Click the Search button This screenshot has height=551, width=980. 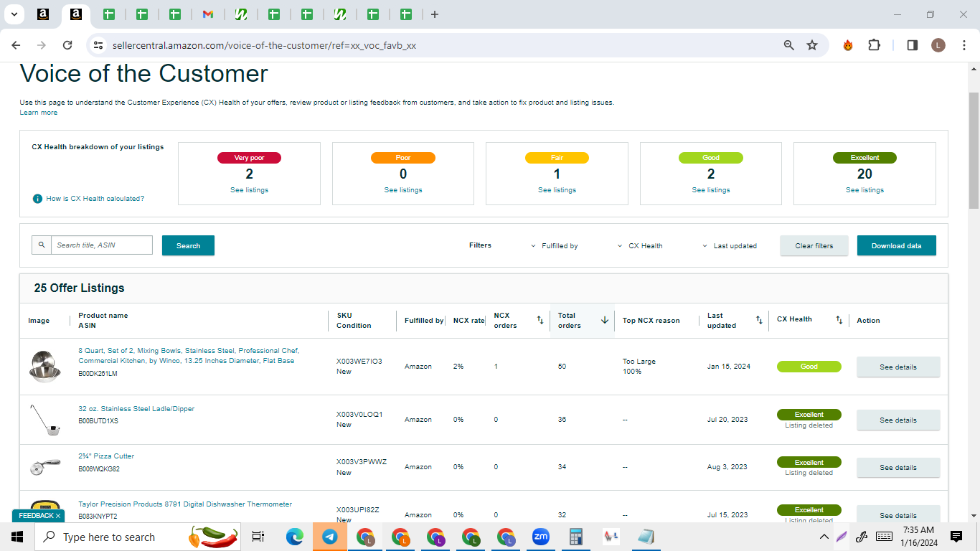tap(188, 245)
